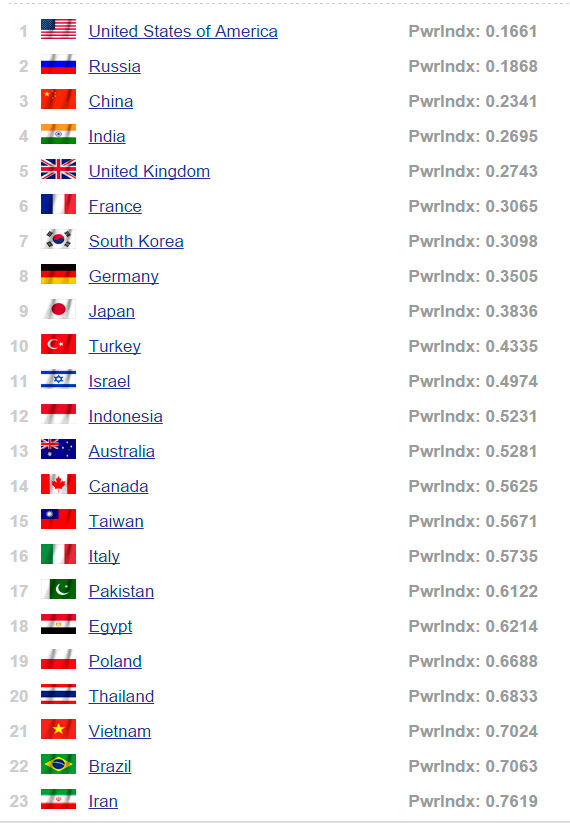The width and height of the screenshot is (570, 823).
Task: Click the Japan flag icon
Action: (x=58, y=309)
